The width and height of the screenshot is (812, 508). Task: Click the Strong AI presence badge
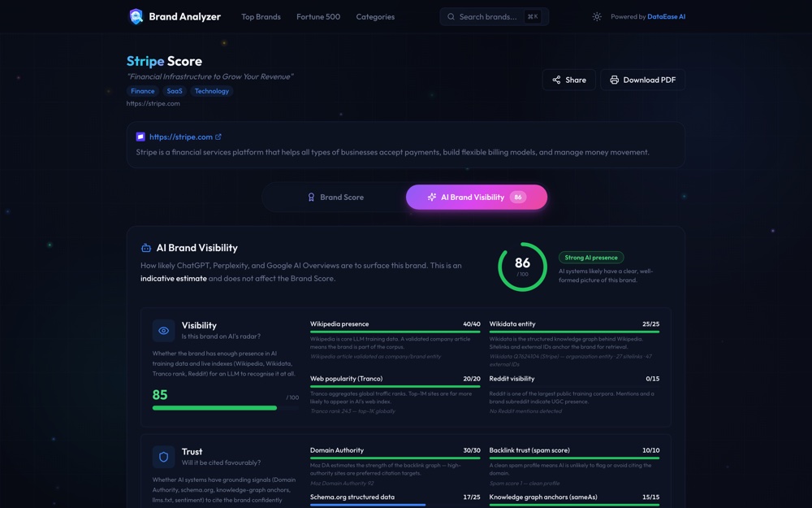(x=591, y=258)
